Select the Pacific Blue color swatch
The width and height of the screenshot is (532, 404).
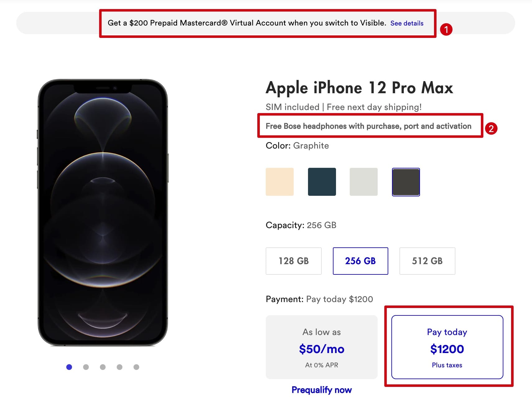[321, 181]
